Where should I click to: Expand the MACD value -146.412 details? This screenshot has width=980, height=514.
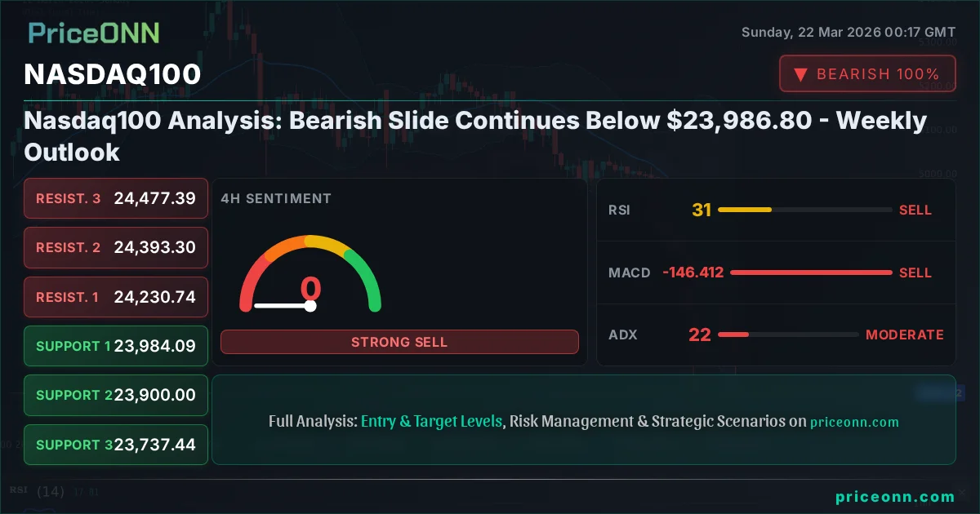point(693,273)
